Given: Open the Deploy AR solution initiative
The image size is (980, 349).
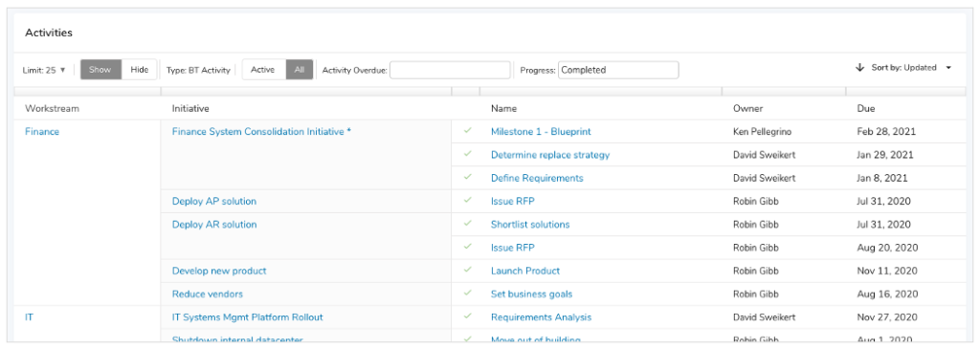Looking at the screenshot, I should coord(214,224).
